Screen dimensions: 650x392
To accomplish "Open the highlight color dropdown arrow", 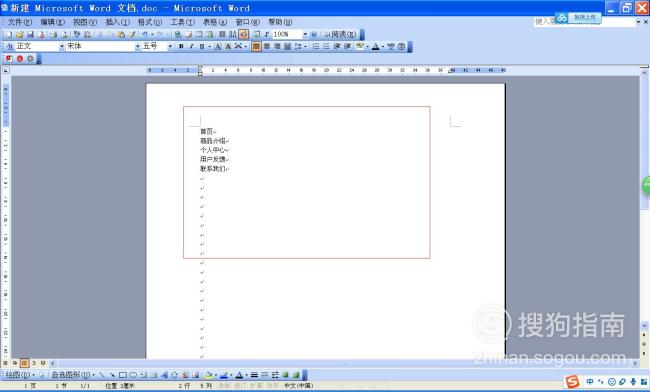I will click(x=367, y=46).
